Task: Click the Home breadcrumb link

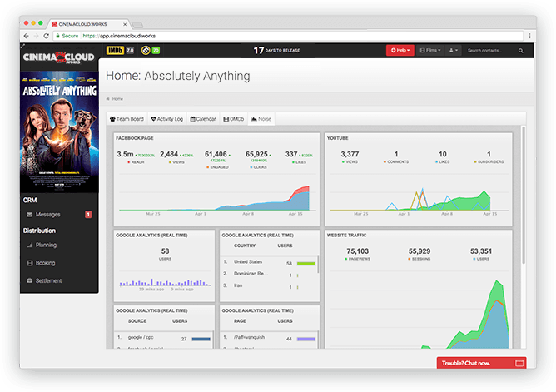Action: (117, 99)
